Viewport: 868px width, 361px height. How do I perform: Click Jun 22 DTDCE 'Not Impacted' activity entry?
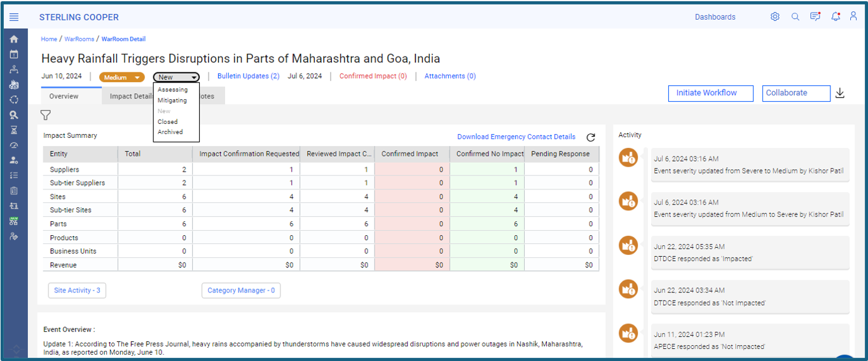click(x=750, y=297)
